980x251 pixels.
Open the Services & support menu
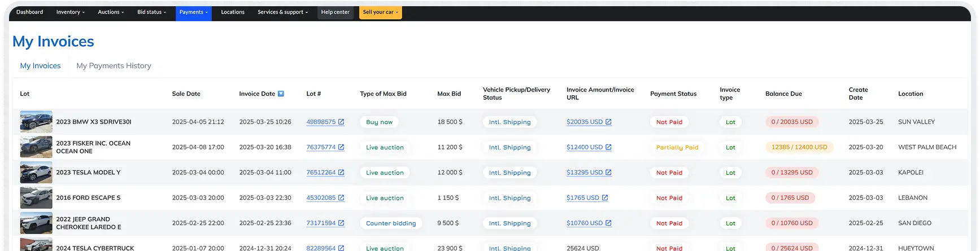282,12
